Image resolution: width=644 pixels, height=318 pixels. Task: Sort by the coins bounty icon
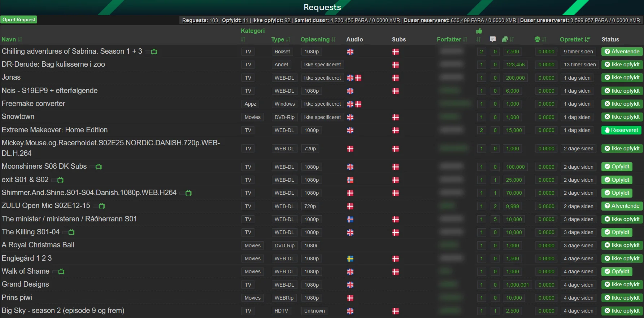point(505,39)
